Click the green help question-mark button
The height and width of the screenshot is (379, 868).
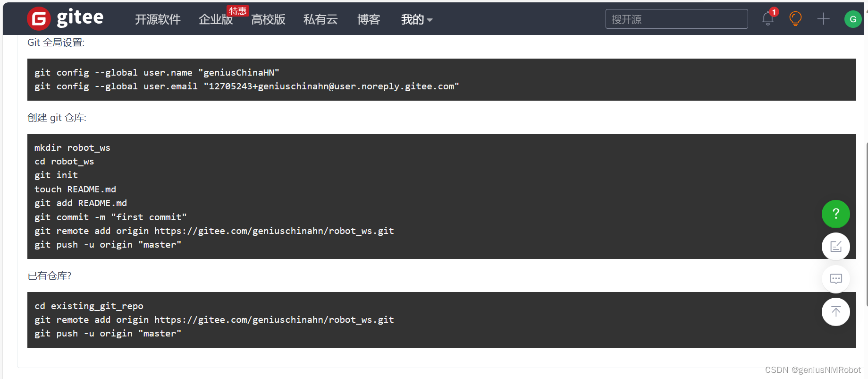(x=835, y=214)
